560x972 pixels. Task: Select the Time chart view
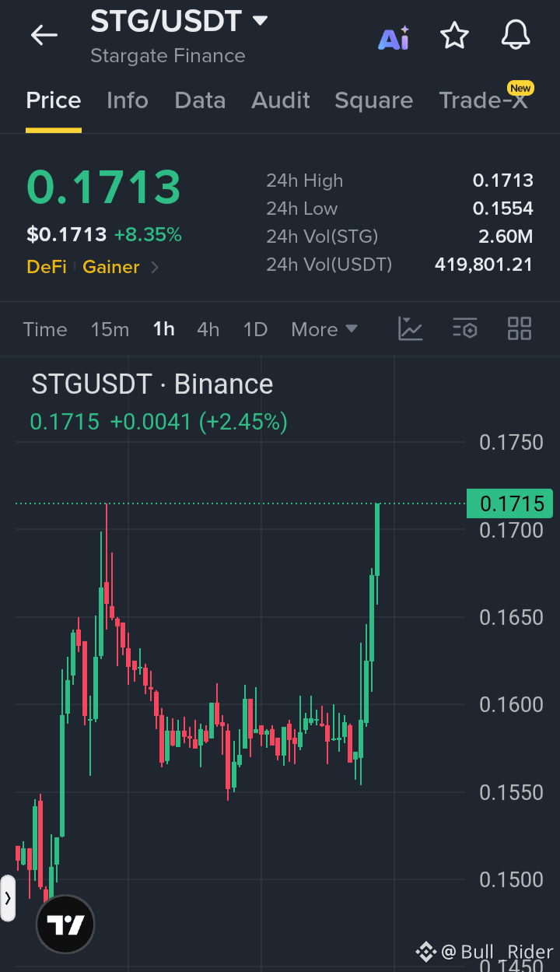click(x=45, y=329)
